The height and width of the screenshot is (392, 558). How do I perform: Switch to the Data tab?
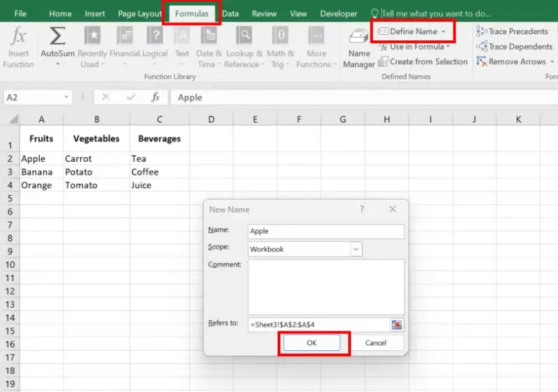[230, 13]
